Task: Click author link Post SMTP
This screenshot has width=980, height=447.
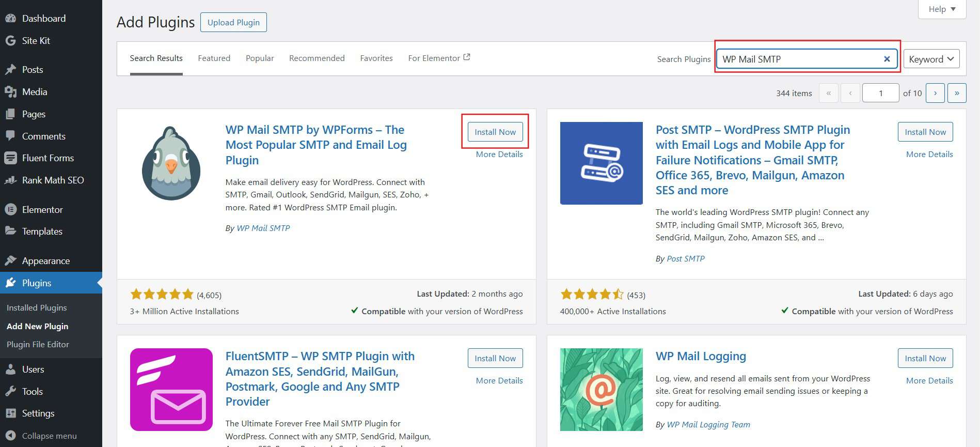Action: (686, 258)
